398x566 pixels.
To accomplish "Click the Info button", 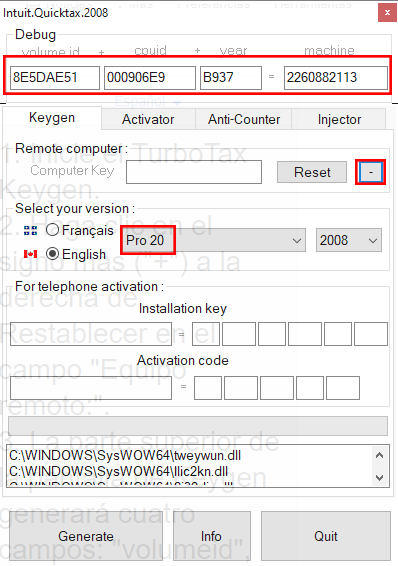I will [211, 536].
